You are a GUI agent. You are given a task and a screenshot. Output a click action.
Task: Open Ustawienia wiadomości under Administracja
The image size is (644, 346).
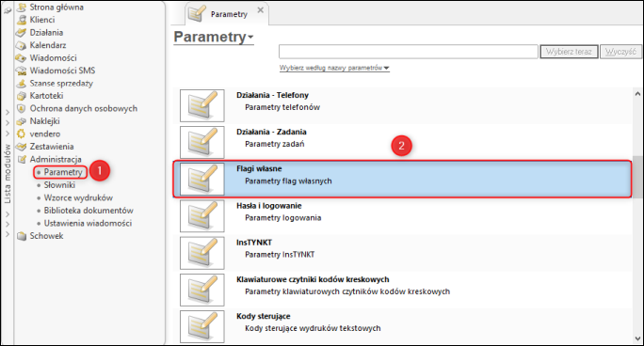click(88, 223)
